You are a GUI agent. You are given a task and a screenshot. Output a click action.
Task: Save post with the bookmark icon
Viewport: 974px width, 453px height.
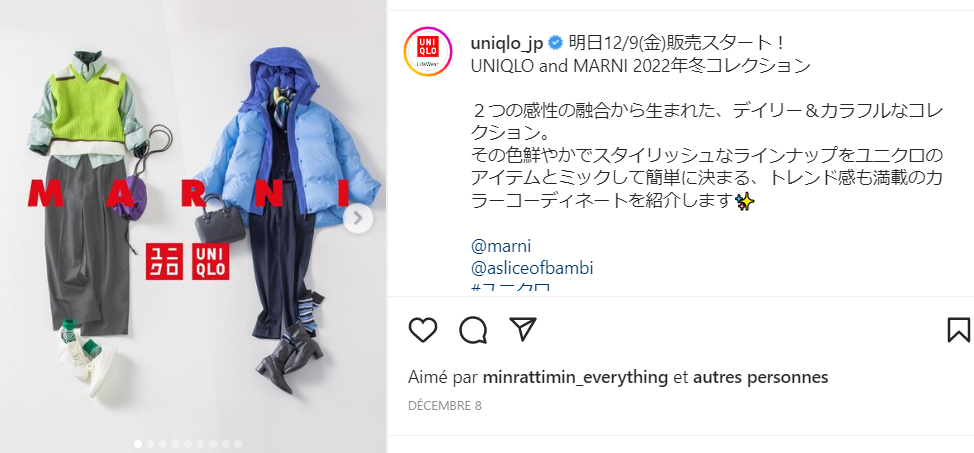(x=958, y=330)
